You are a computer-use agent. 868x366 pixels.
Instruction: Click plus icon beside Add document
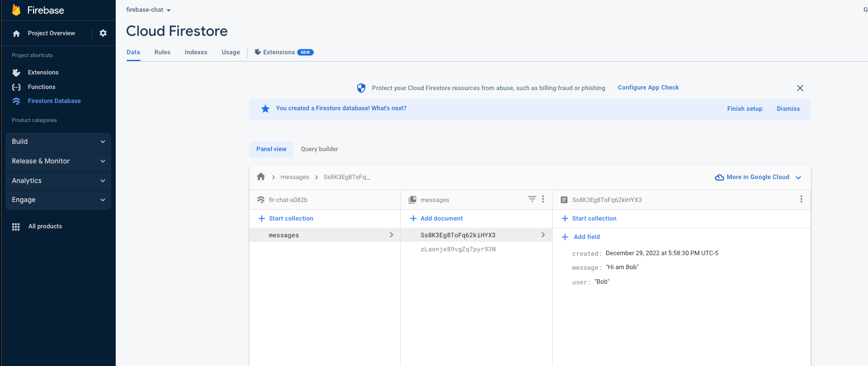pyautogui.click(x=413, y=219)
